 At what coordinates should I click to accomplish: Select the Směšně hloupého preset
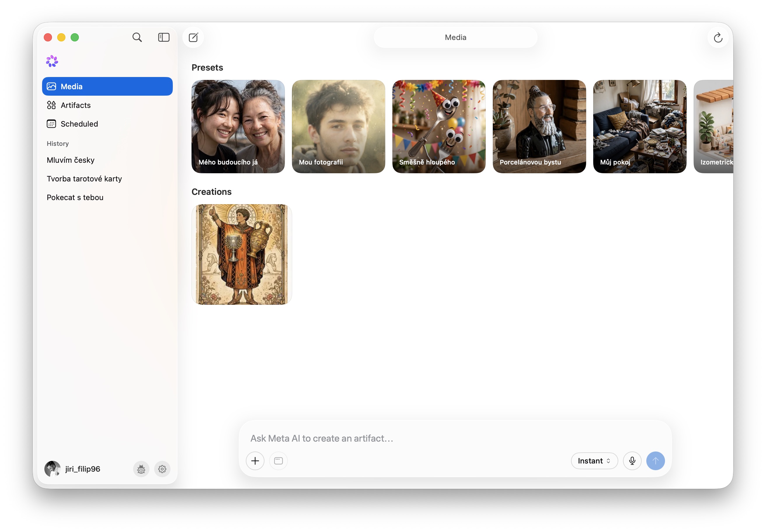(x=439, y=126)
